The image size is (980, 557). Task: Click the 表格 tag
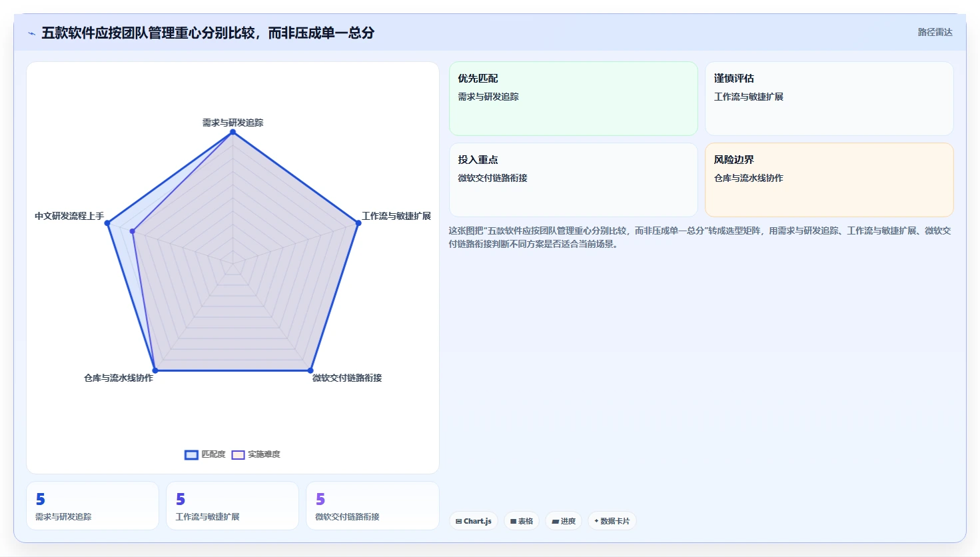pos(522,521)
